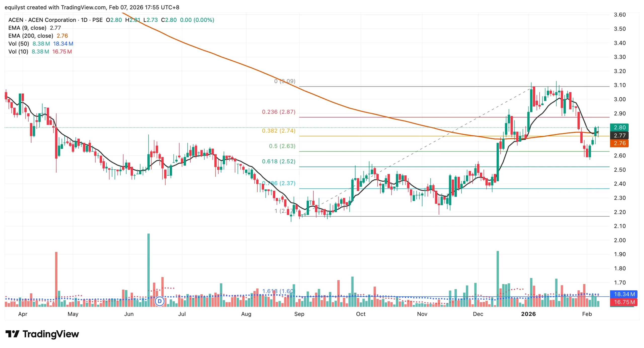
Task: Click the dividend 'D' marker icon
Action: tap(159, 301)
